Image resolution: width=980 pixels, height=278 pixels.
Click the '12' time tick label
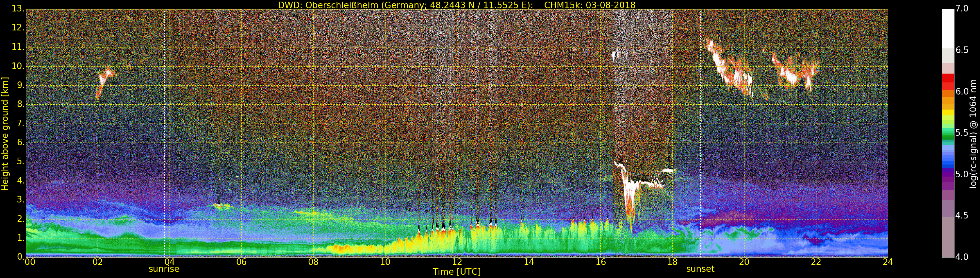[x=457, y=262]
